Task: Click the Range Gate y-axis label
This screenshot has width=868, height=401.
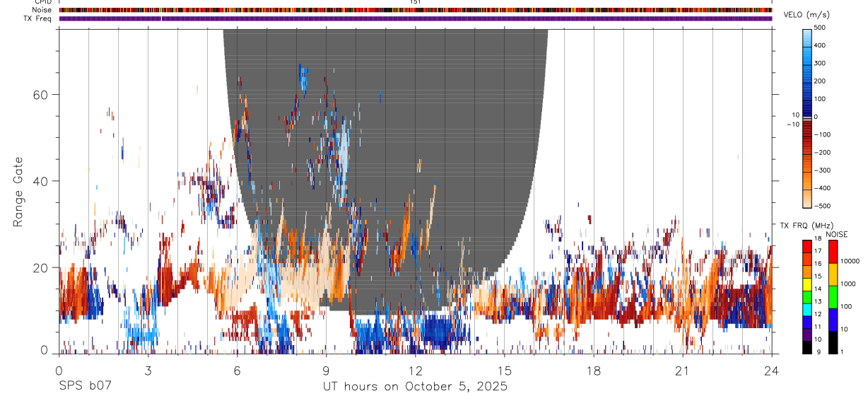Action: coord(18,192)
